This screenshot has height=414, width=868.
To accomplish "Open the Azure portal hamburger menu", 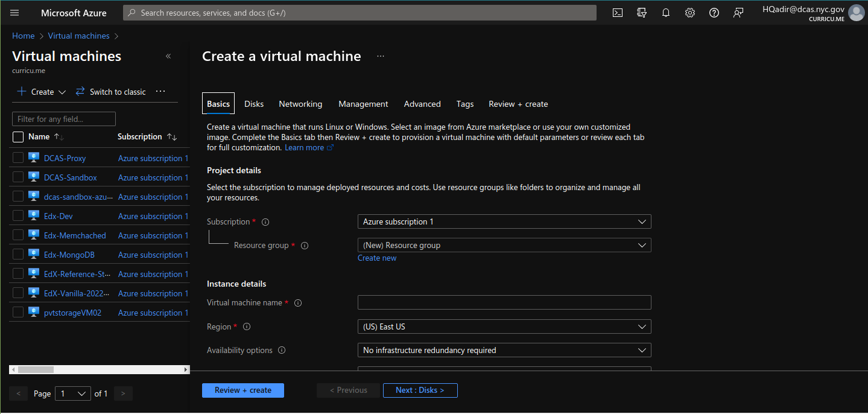I will point(15,13).
